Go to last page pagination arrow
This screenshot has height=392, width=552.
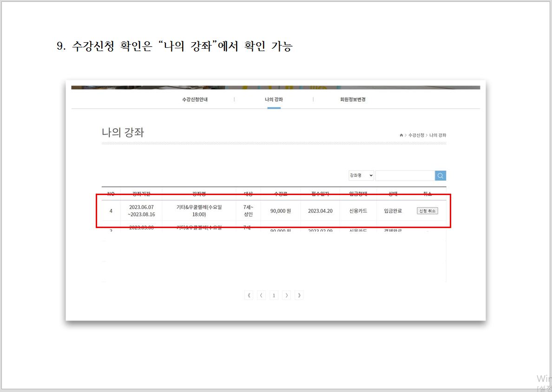point(299,295)
